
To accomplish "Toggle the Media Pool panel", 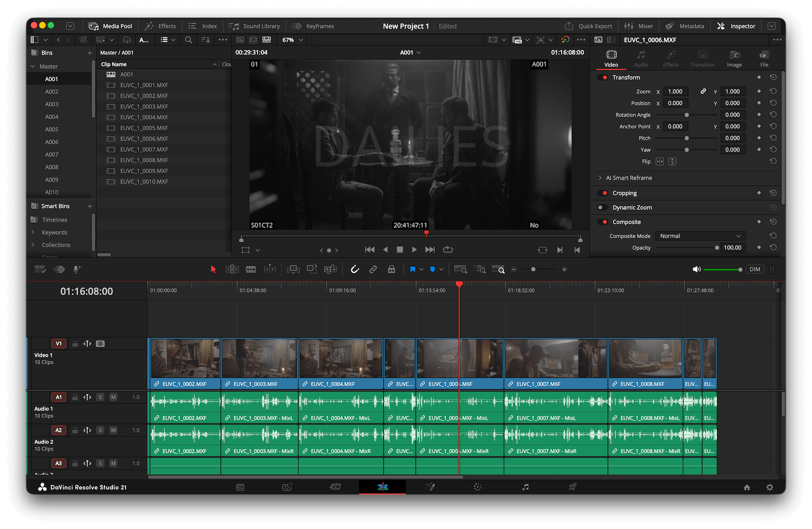I will click(111, 26).
